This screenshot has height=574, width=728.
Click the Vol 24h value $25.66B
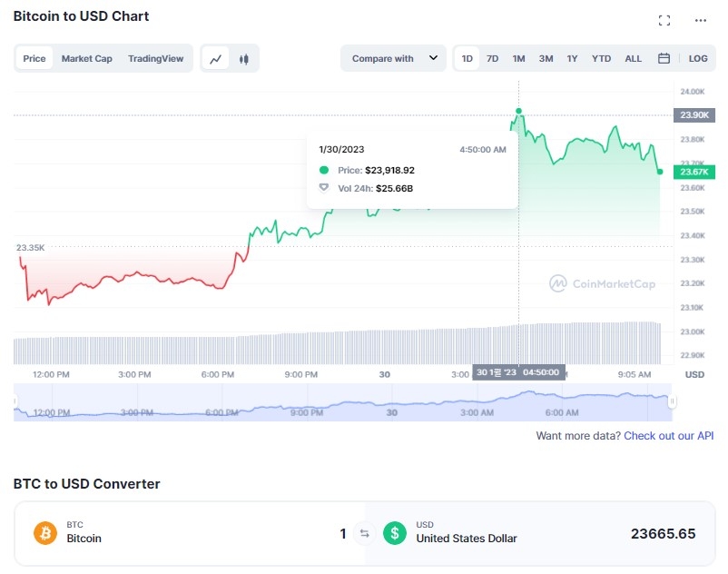[394, 189]
